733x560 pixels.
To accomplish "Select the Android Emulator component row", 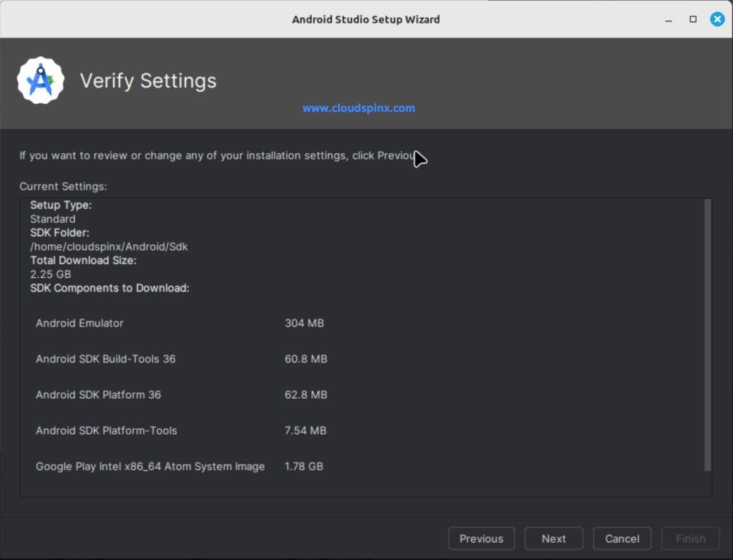I will click(79, 323).
